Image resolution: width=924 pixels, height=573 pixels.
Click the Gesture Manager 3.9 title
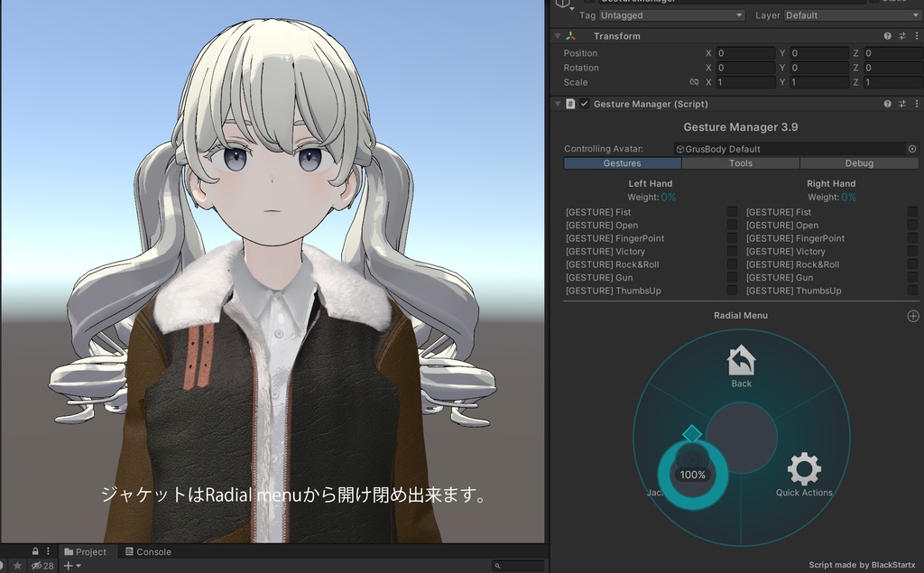point(741,126)
